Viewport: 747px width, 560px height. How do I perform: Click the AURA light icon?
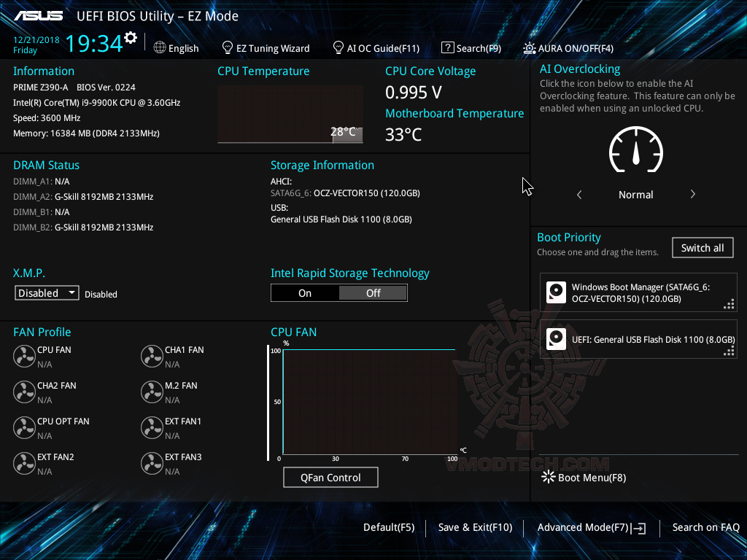click(x=530, y=48)
